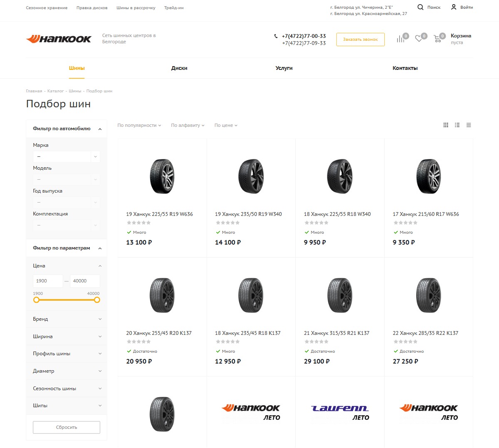Switch to list view with thumbnails

(457, 125)
